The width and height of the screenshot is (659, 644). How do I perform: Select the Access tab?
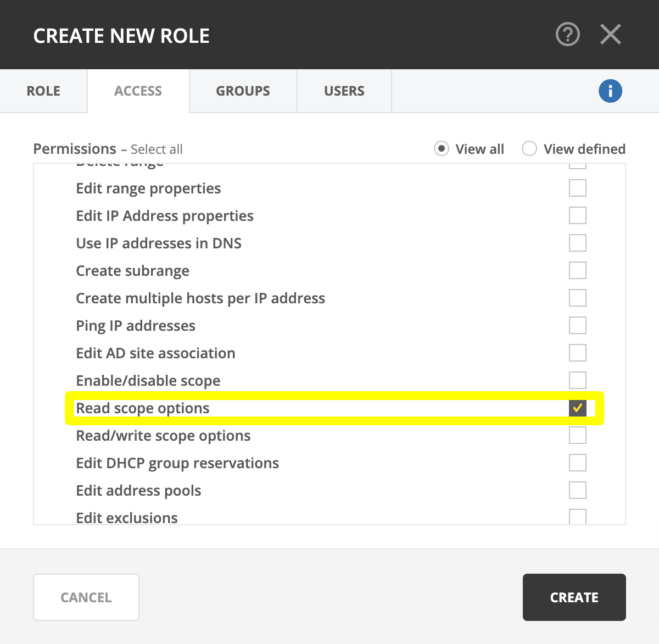pyautogui.click(x=138, y=91)
